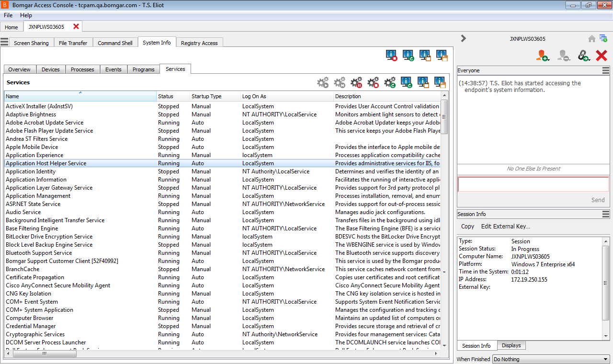Select the Events sub-tab
Viewport: 613px width, 364px height.
point(114,69)
